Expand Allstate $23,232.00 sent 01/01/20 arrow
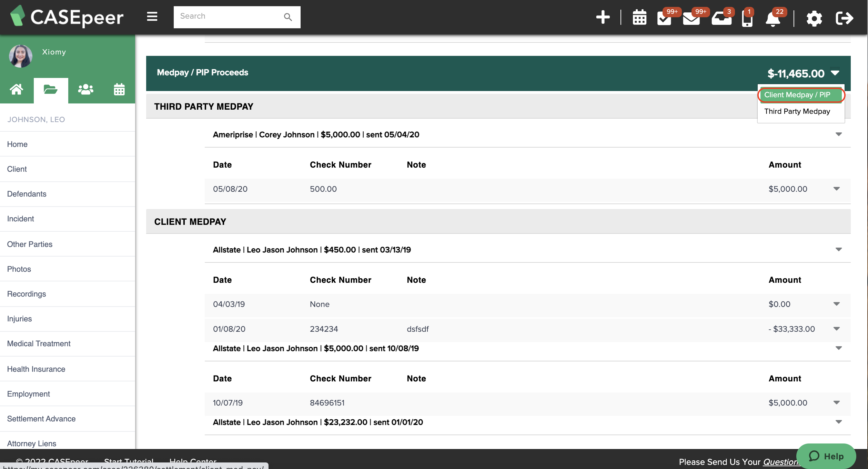 [x=839, y=422]
